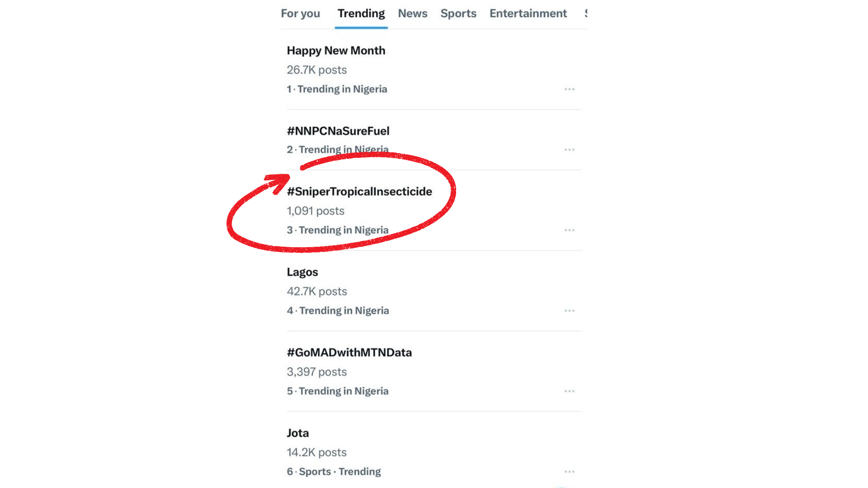The image size is (868, 488).
Task: View the Jota sports trend
Action: (298, 433)
